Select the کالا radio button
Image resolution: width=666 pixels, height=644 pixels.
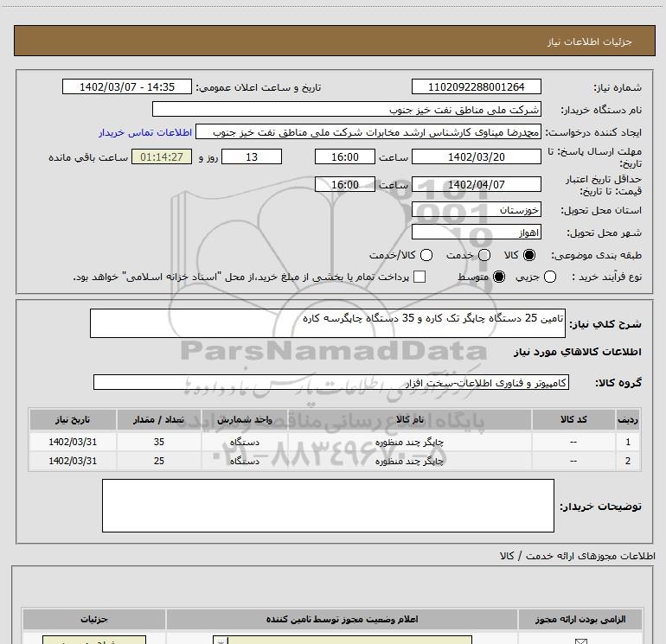point(529,255)
